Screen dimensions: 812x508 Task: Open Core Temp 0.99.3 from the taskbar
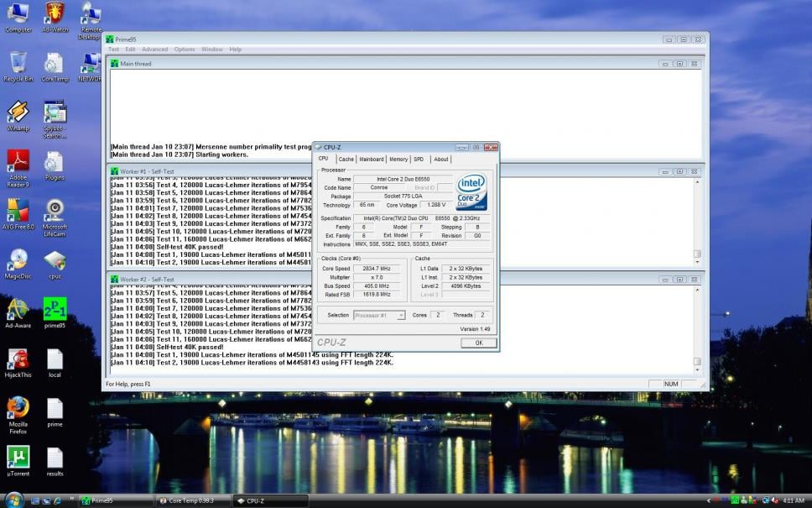click(193, 500)
